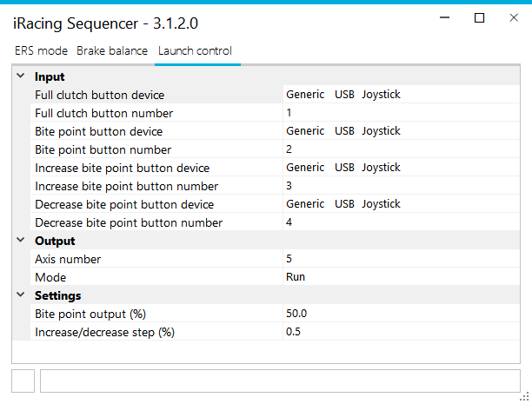Click the Output category header
The height and width of the screenshot is (404, 532).
[55, 241]
